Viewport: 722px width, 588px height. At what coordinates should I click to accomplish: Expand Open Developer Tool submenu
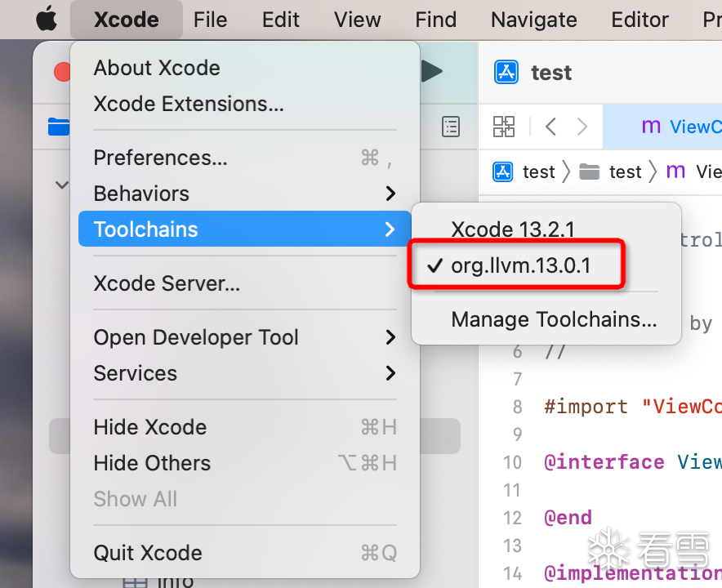tap(244, 337)
